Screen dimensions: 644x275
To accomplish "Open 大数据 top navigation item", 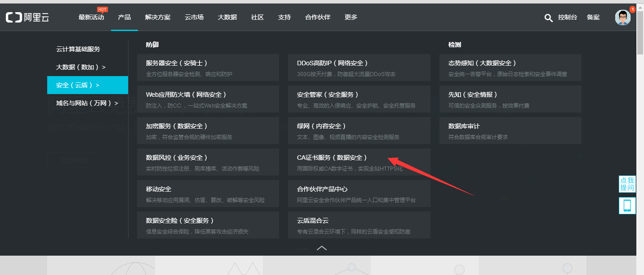I will click(227, 17).
